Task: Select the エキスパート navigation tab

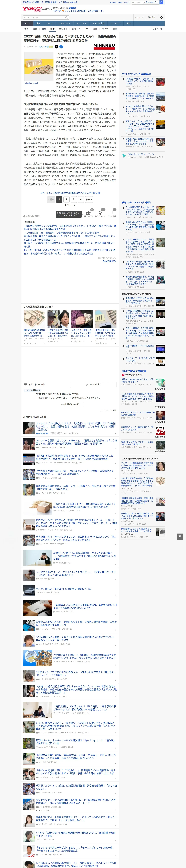Action: click(64, 24)
